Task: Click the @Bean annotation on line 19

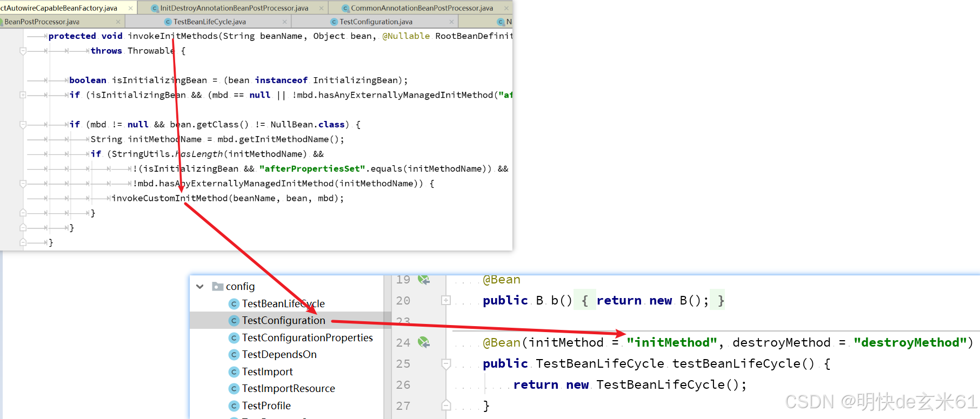Action: [x=502, y=280]
